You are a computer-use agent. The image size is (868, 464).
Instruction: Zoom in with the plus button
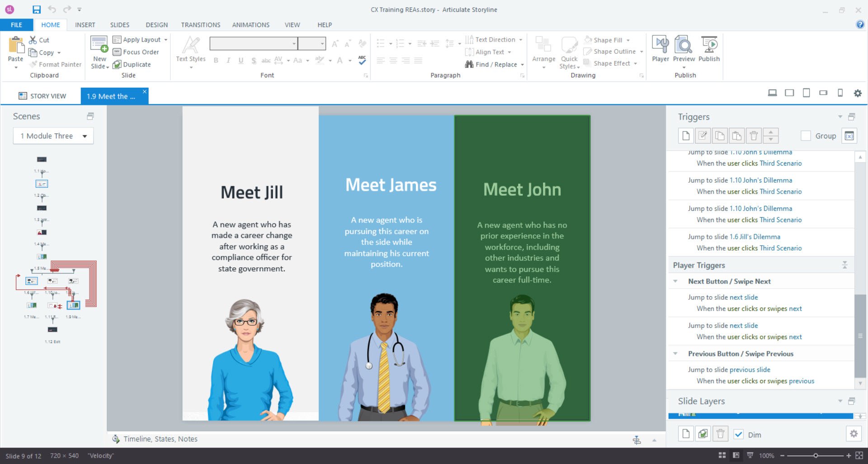(x=849, y=455)
